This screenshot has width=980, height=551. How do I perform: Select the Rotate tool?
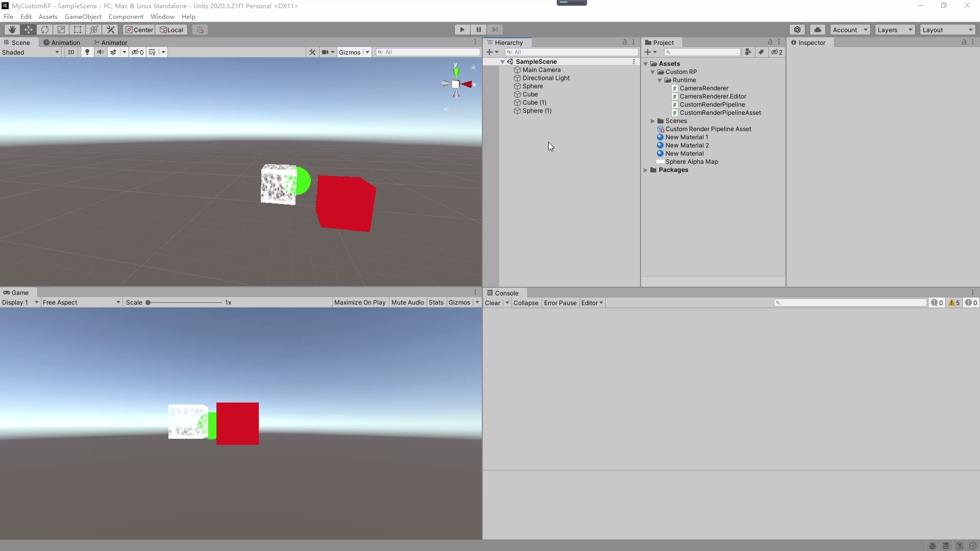pos(45,30)
